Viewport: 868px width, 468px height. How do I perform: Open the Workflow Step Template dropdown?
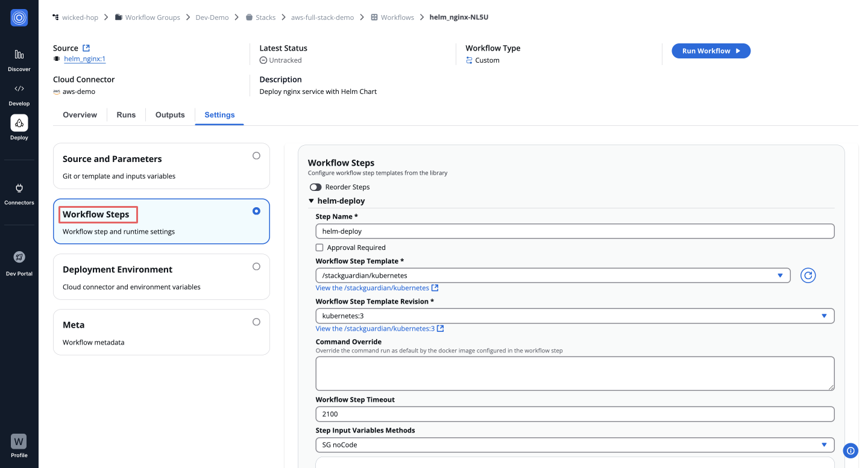[x=552, y=275]
